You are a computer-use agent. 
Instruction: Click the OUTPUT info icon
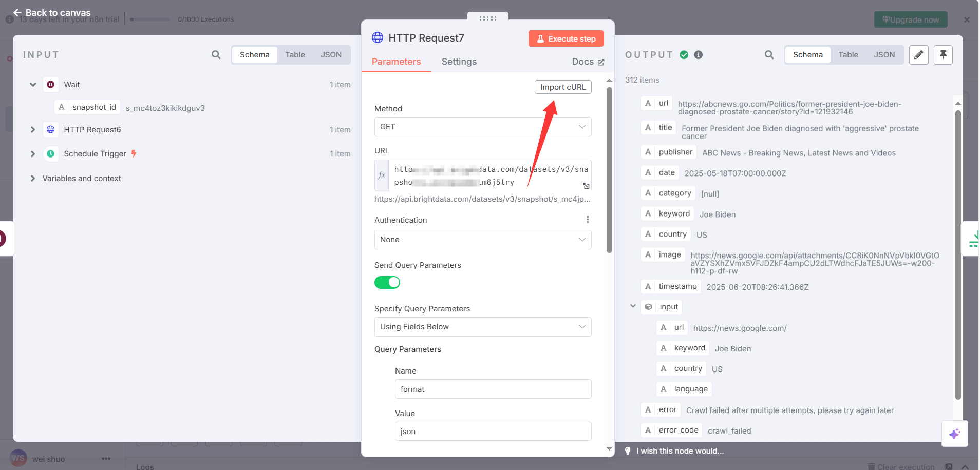(x=699, y=55)
